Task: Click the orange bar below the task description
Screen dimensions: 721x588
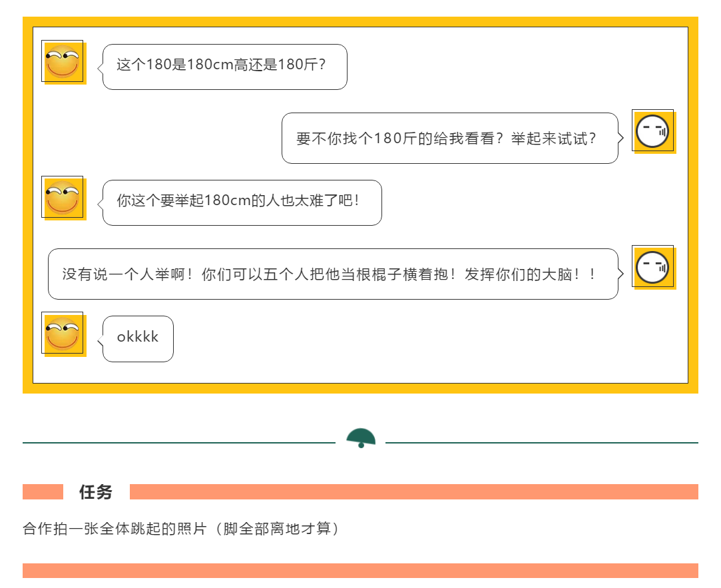Action: (361, 571)
